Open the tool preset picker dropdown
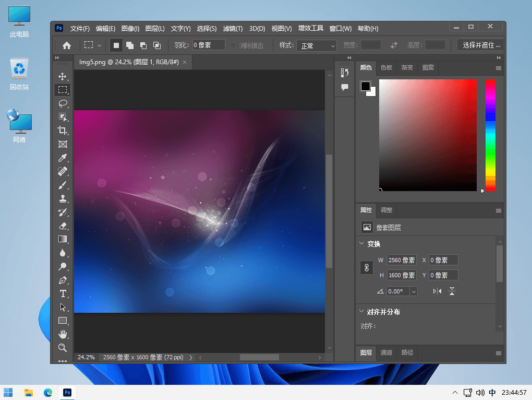The height and width of the screenshot is (400, 532). (x=92, y=45)
